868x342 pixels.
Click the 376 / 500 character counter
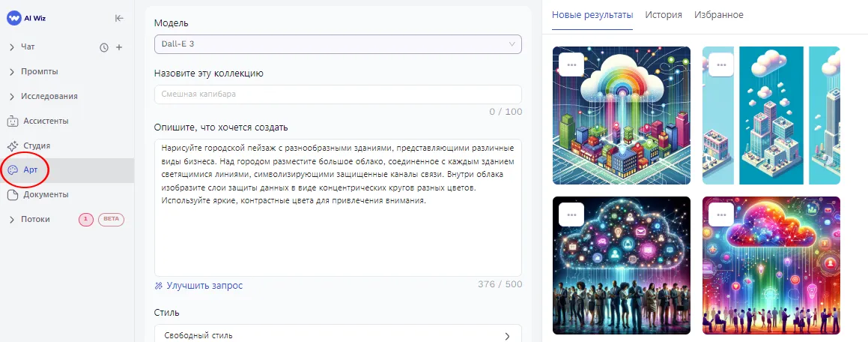500,284
